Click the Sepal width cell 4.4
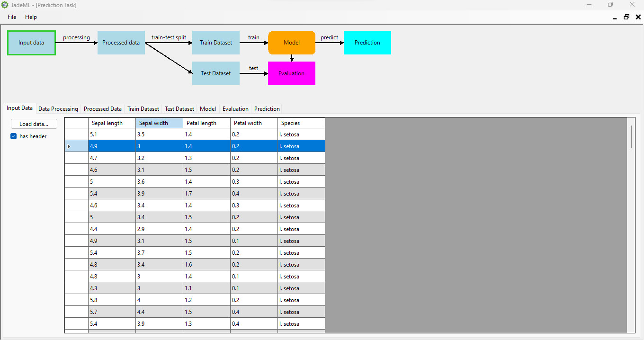644x340 pixels. tap(159, 312)
